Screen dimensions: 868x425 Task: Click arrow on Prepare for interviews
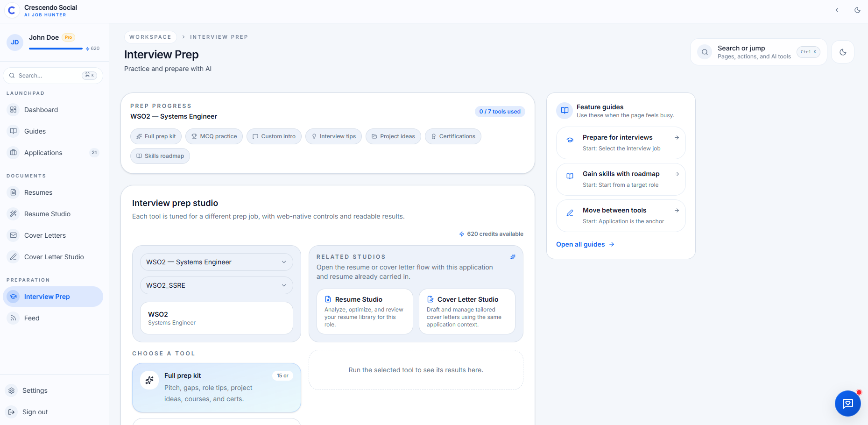pos(677,137)
